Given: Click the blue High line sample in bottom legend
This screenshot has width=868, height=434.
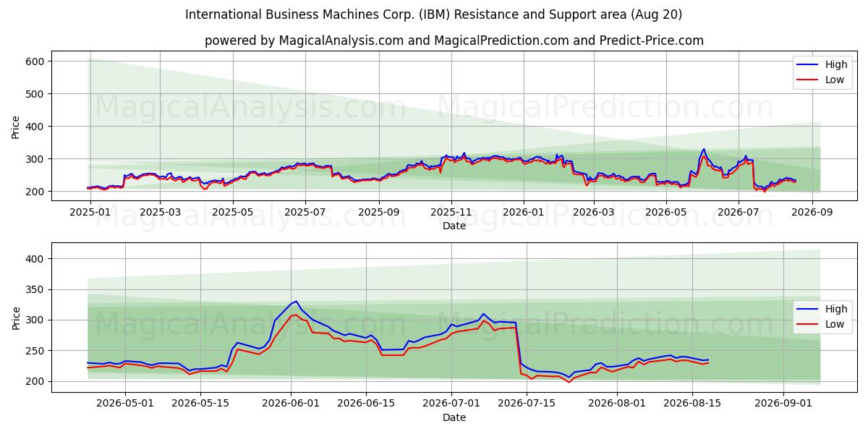Looking at the screenshot, I should click(807, 309).
